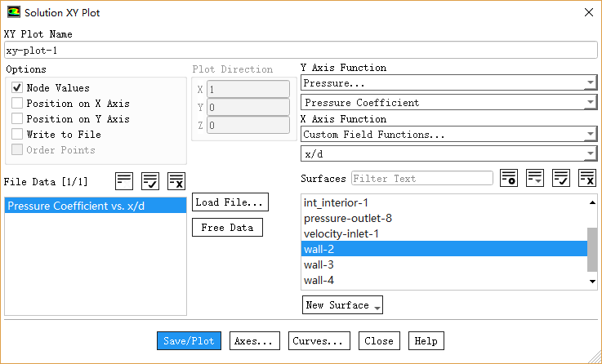
Task: Deselect all File Data entries icon
Action: click(x=176, y=180)
